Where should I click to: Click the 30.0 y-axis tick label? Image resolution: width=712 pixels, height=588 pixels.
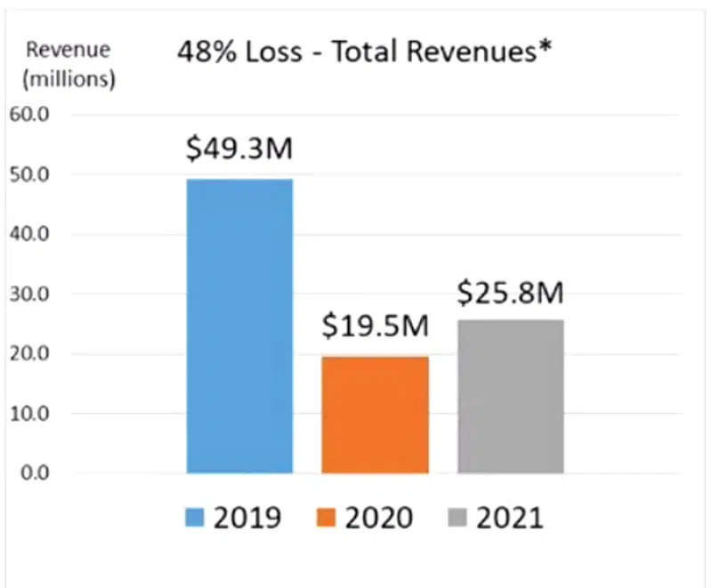click(33, 294)
